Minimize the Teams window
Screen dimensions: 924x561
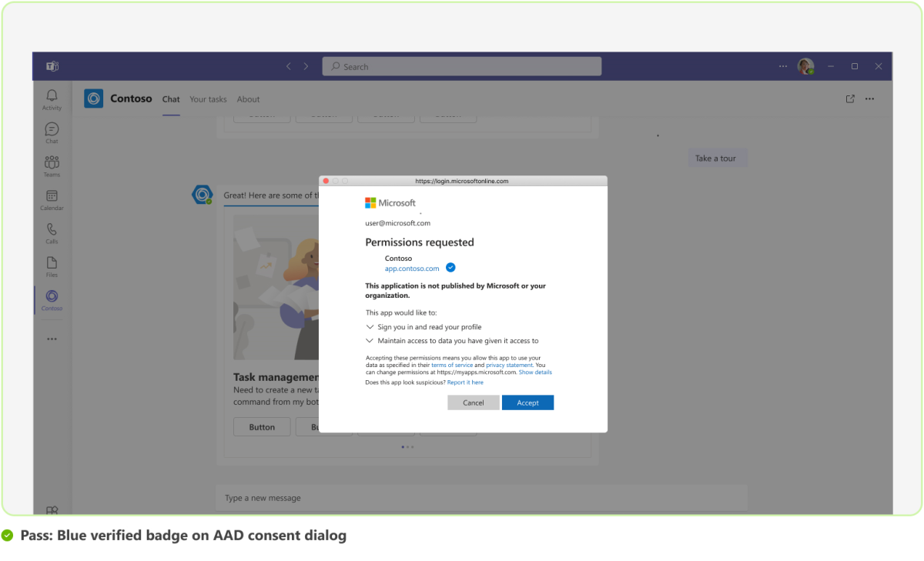831,66
